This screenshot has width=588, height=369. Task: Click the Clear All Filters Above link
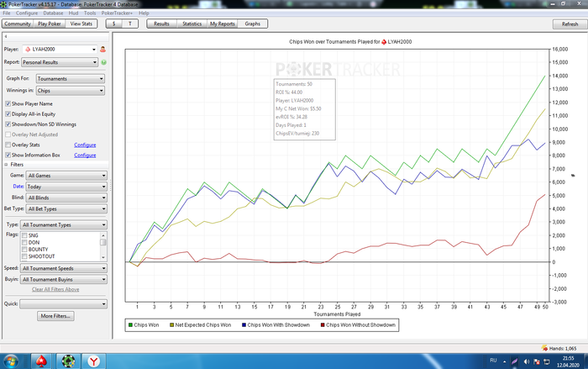point(55,289)
